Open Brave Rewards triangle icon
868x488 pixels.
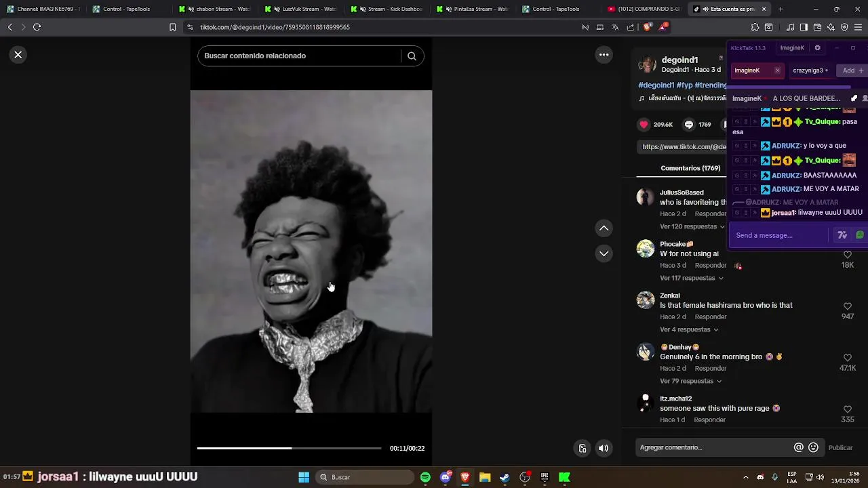click(x=664, y=27)
